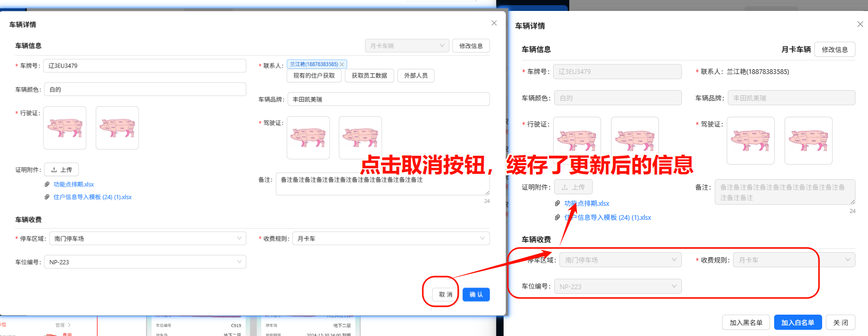Open 住户信息导入模板 (24) (1).xlsx in right panel
This screenshot has height=336, width=868.
tap(607, 218)
